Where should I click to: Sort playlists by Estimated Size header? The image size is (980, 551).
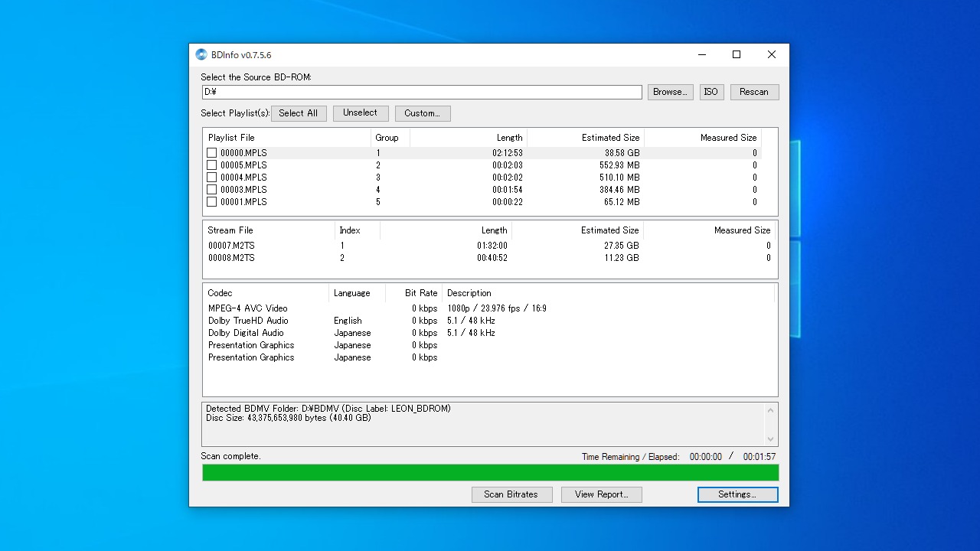[x=586, y=138]
